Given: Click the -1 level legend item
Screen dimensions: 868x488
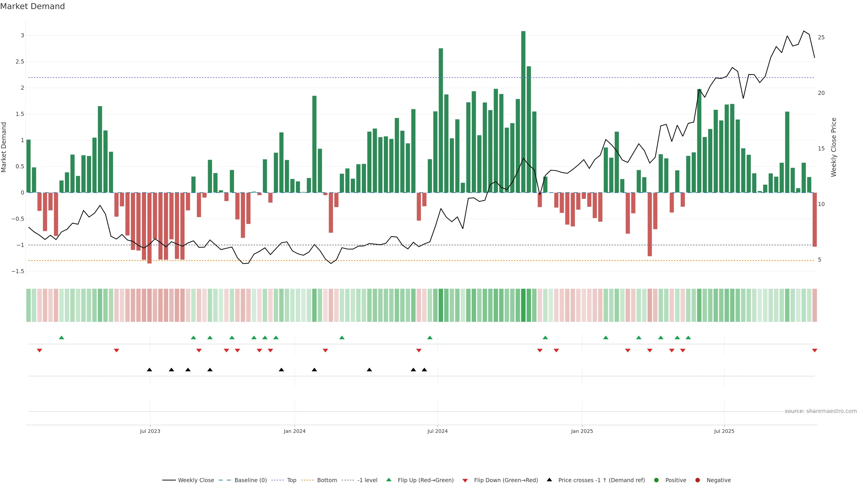Looking at the screenshot, I should [367, 480].
